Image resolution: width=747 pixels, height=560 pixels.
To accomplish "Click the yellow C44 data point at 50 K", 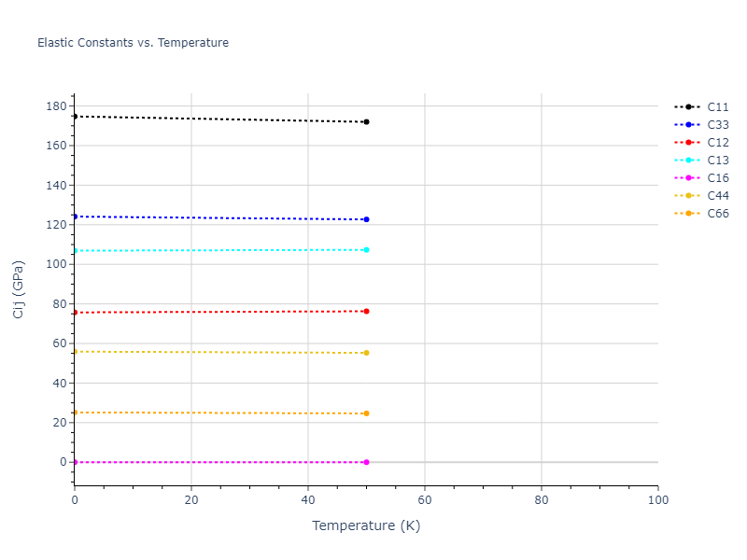I will [x=366, y=353].
